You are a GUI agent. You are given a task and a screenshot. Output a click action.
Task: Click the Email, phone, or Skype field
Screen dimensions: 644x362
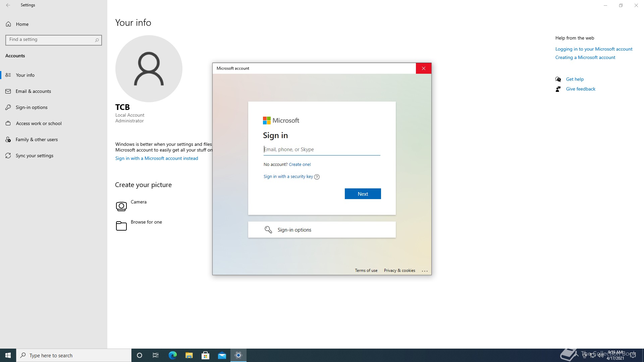[322, 149]
